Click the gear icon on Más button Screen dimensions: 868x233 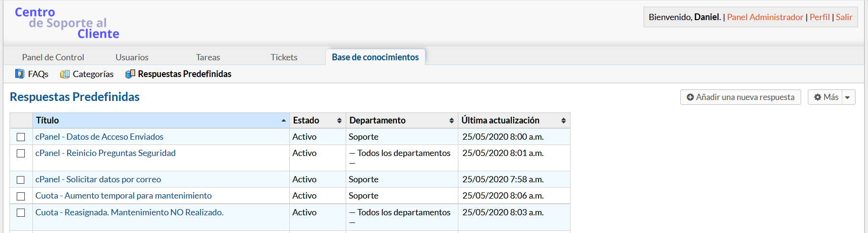[x=817, y=97]
